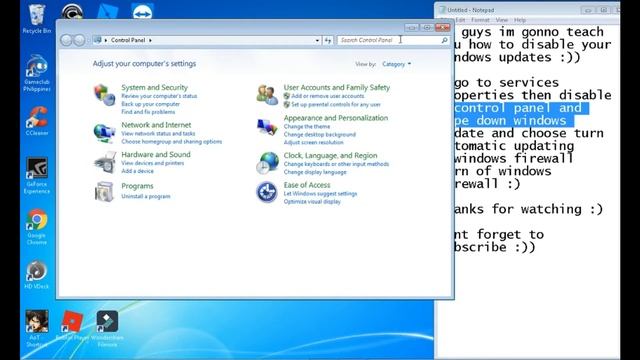The height and width of the screenshot is (360, 640).
Task: Expand the arrow after Control Panel breadcrumb
Action: 150,40
